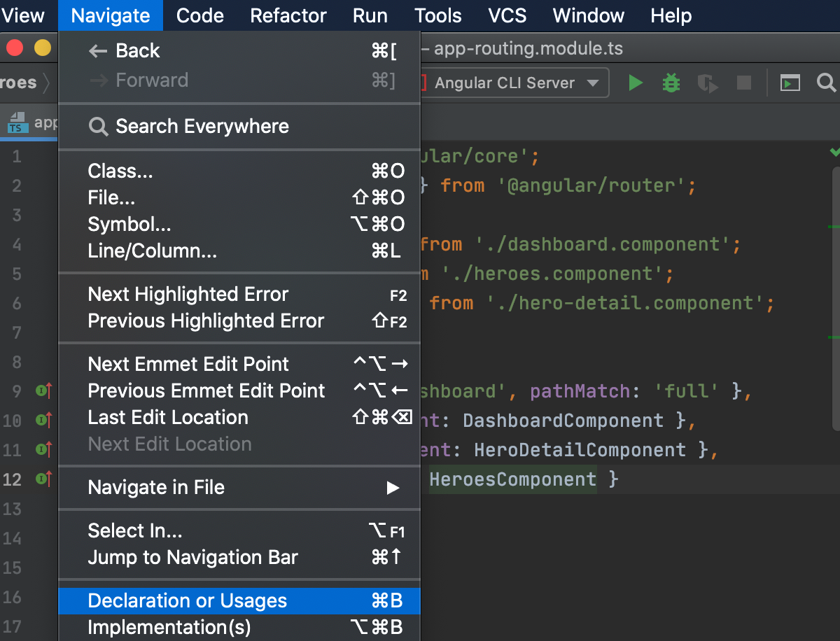The width and height of the screenshot is (840, 641).
Task: Open search with the magnifier toolbar icon
Action: click(x=826, y=83)
